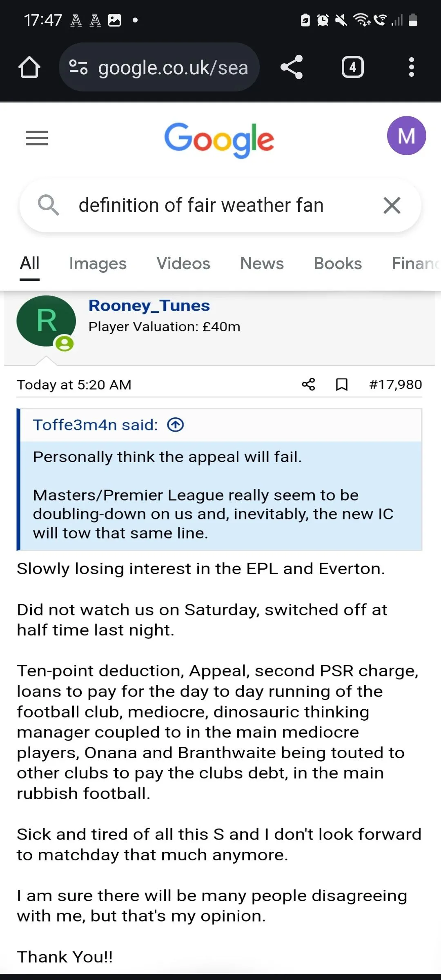Viewport: 441px width, 980px height.
Task: Bookmark the forum post
Action: pyautogui.click(x=341, y=384)
